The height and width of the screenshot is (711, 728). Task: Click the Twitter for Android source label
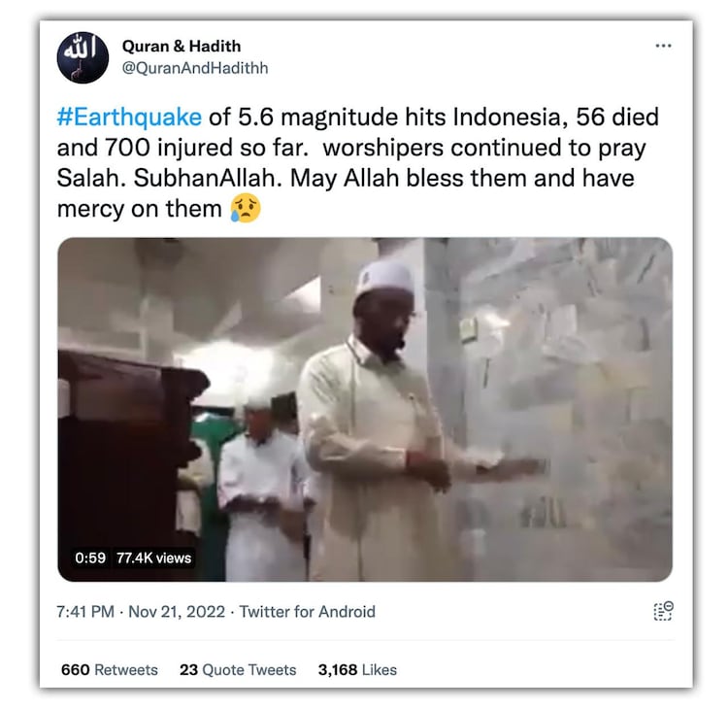307,612
